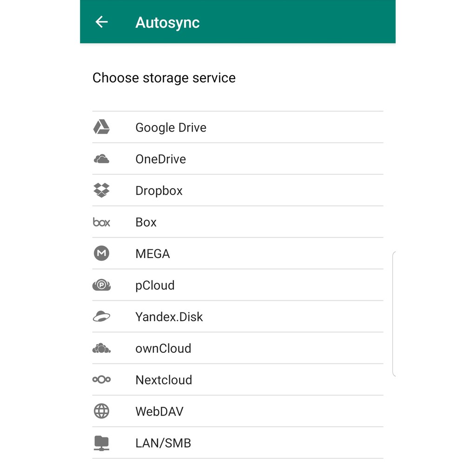Tap the Nextcloud three-circles icon
Screen dimensions: 476x476
tap(101, 380)
